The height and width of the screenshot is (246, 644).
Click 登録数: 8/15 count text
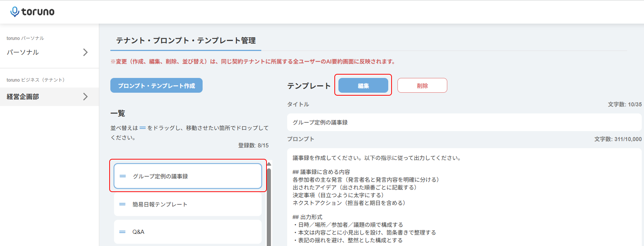[x=253, y=146]
